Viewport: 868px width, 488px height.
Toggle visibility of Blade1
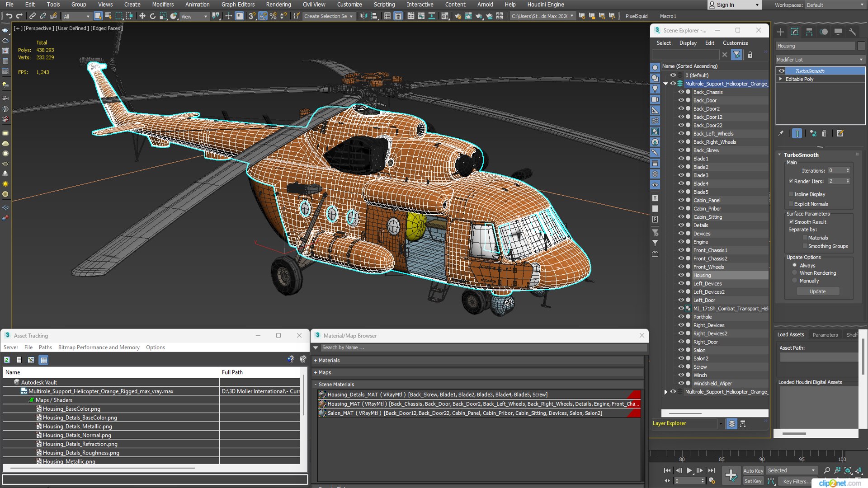click(681, 159)
